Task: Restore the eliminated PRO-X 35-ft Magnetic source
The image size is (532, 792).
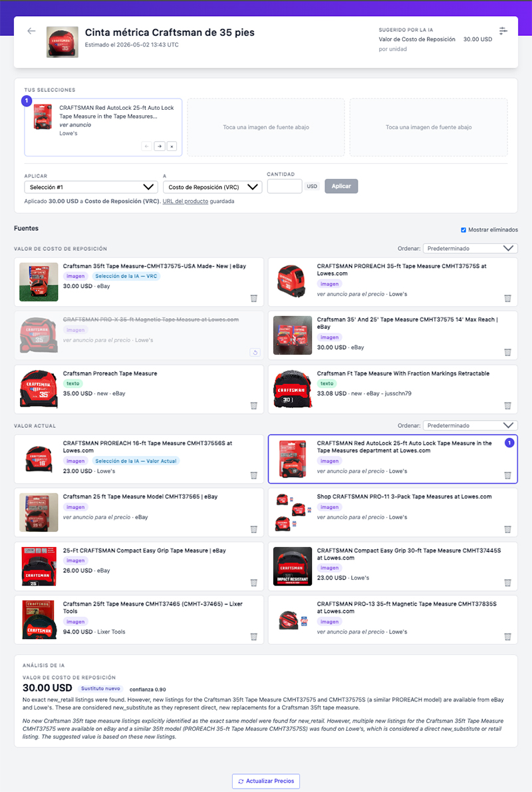Action: (255, 352)
